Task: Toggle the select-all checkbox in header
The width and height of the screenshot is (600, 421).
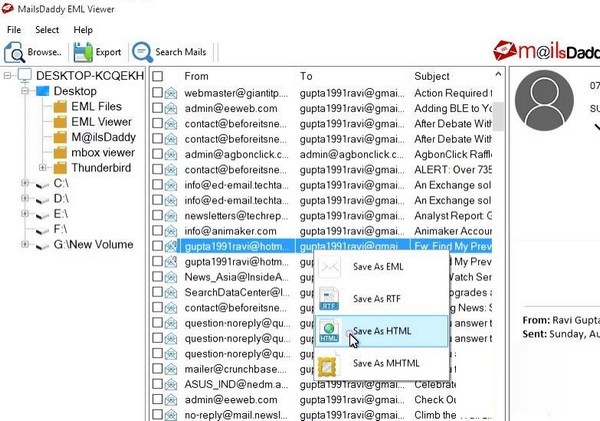Action: point(157,76)
